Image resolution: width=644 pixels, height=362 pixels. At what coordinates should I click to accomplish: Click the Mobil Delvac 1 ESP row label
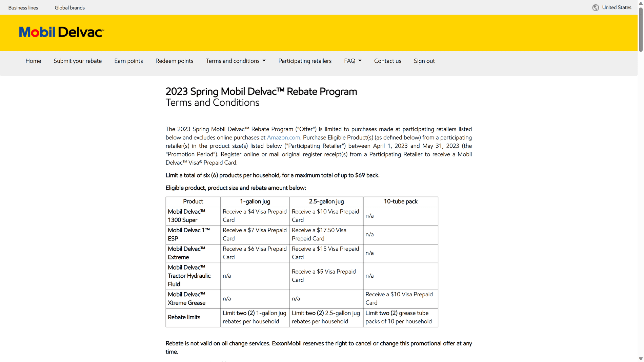point(193,235)
